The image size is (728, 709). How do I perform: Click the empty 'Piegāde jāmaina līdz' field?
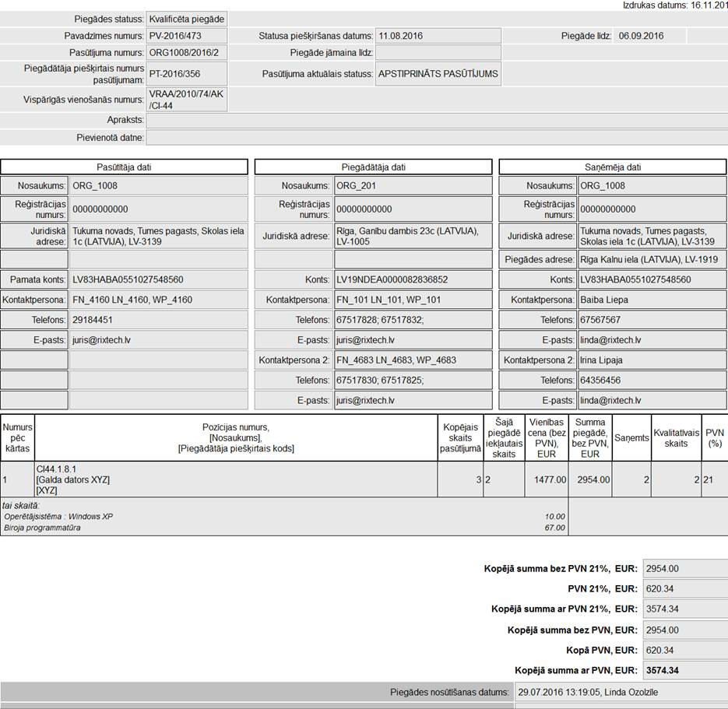[438, 53]
